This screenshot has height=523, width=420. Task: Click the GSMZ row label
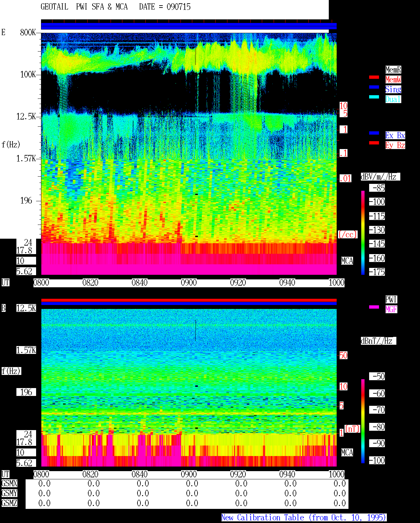click(9, 503)
